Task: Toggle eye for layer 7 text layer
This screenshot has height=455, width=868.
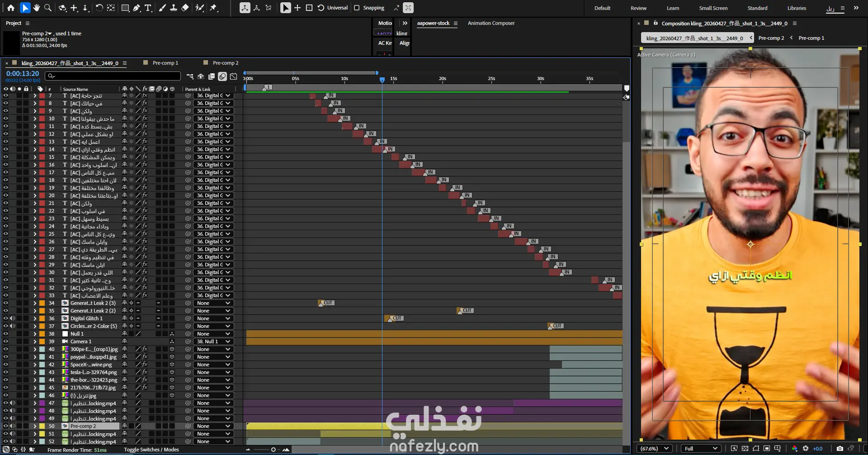Action: pos(6,95)
